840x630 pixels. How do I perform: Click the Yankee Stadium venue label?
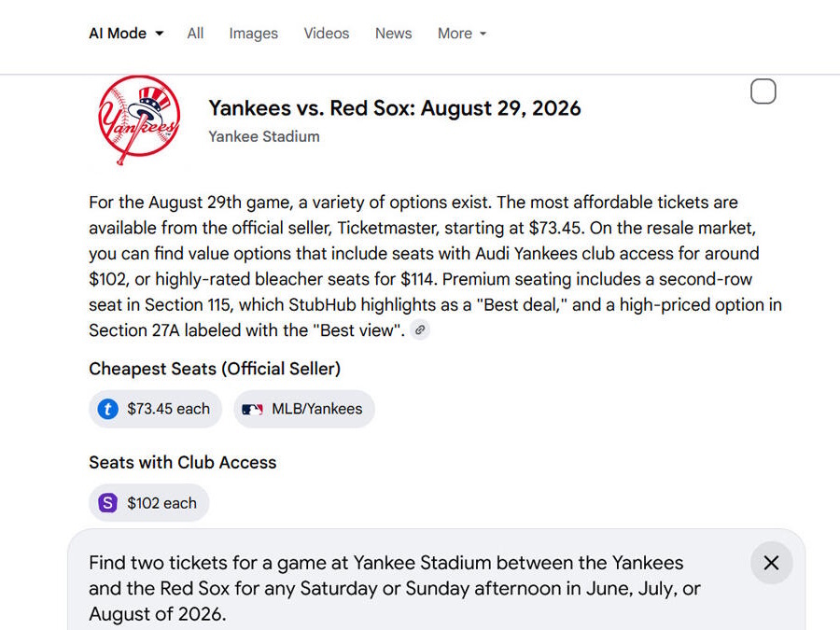click(264, 136)
